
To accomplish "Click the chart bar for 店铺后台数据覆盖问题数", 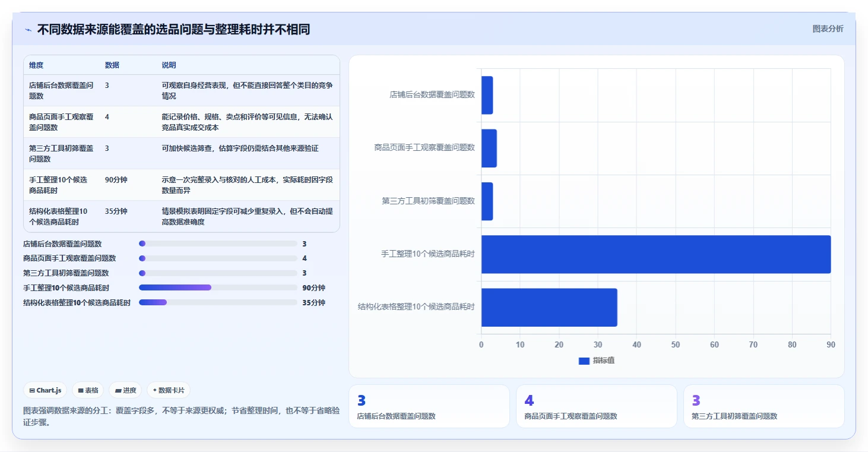I will click(x=487, y=95).
